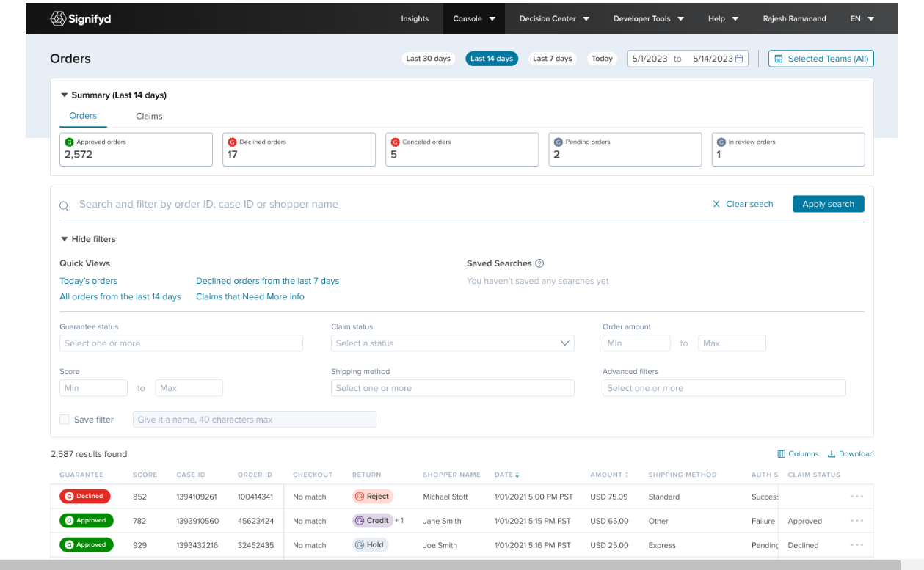Switch to the Claims tab

[x=149, y=116]
